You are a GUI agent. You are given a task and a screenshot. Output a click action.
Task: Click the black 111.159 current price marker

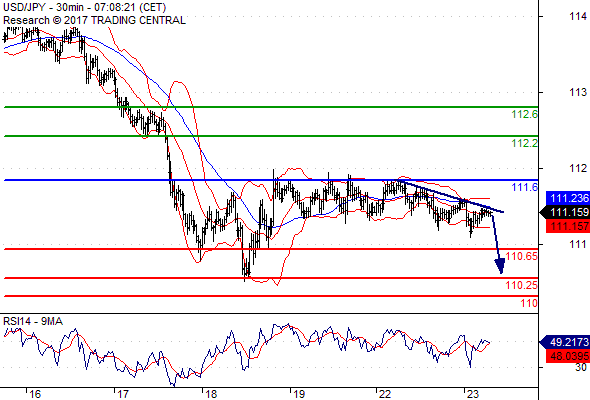(x=565, y=212)
